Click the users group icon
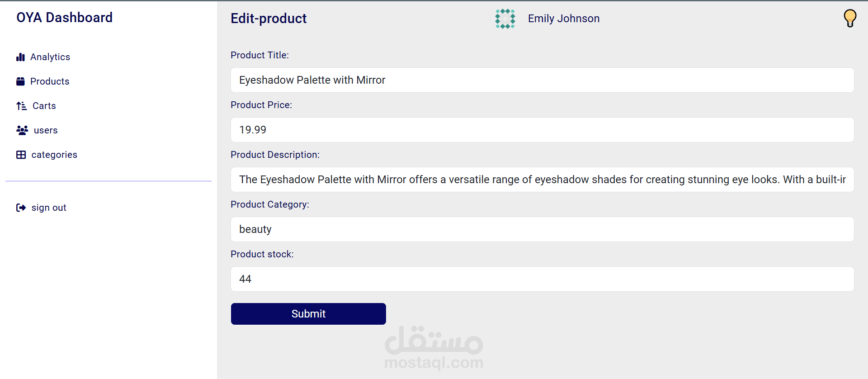 (22, 130)
